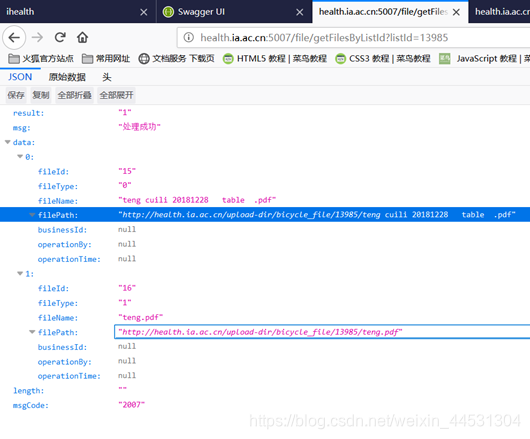Select the msg key row
This screenshot has width=530, height=439.
click(265, 127)
